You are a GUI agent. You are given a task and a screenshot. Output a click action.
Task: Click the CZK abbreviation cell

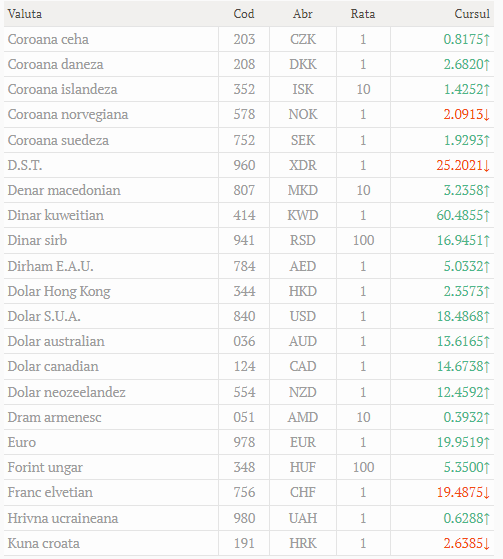coord(303,39)
